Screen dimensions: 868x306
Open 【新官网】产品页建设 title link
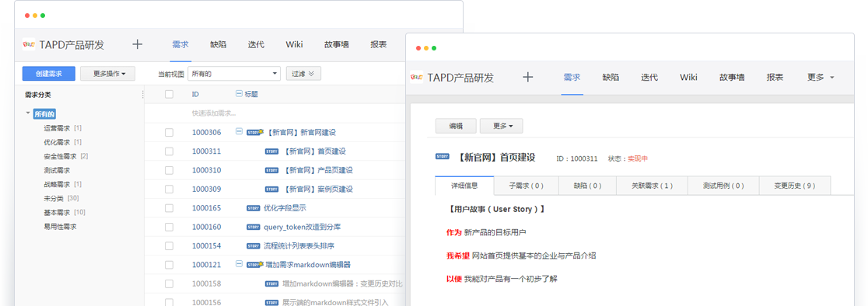[318, 170]
